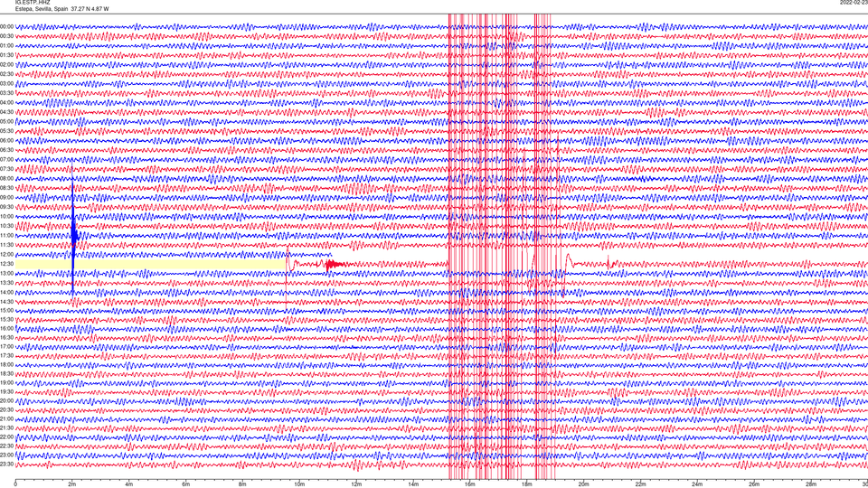This screenshot has width=868, height=488.
Task: Click the 2m tick on the minute axis
Action: click(x=72, y=484)
